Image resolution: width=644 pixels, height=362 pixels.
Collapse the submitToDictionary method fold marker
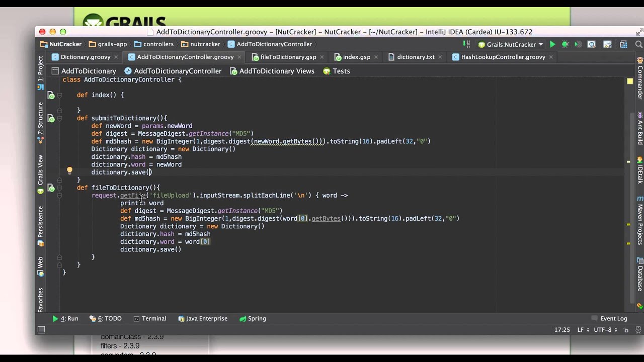[x=59, y=119]
